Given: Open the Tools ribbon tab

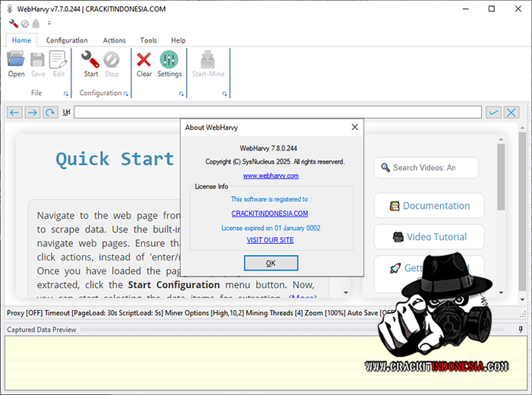Looking at the screenshot, I should click(x=149, y=40).
